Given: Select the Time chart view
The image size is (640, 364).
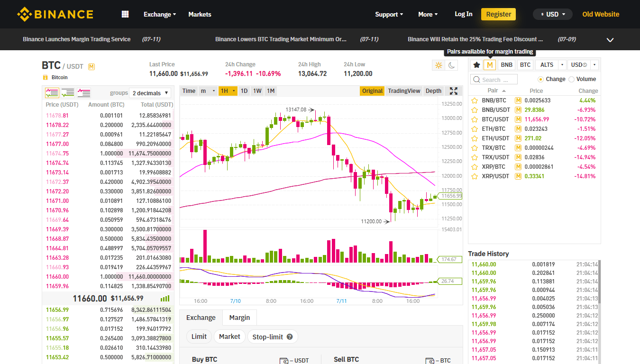Looking at the screenshot, I should coord(189,91).
